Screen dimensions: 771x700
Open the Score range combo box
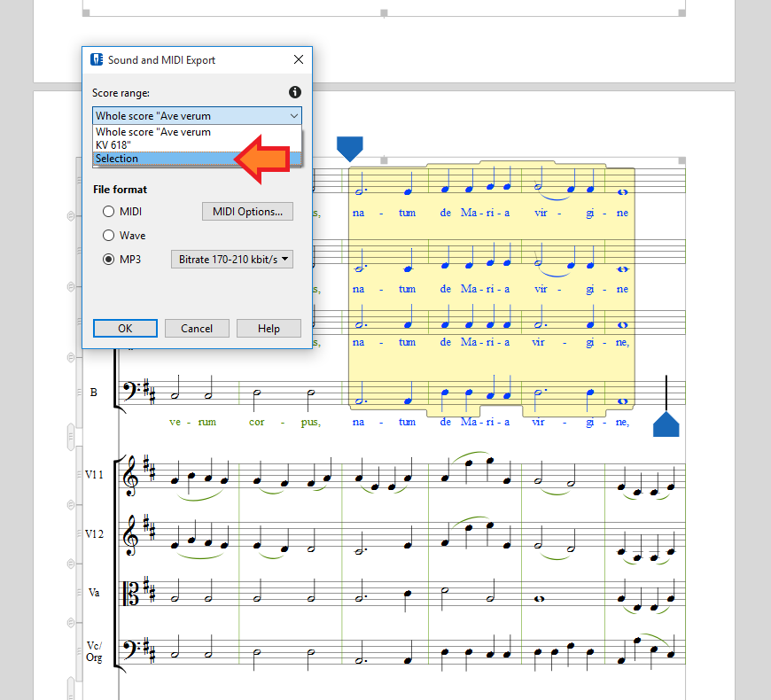pyautogui.click(x=197, y=116)
